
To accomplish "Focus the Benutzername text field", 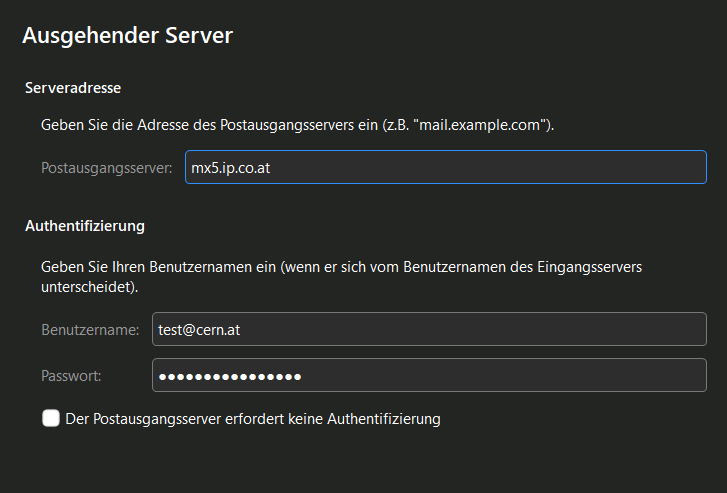I will (x=429, y=329).
